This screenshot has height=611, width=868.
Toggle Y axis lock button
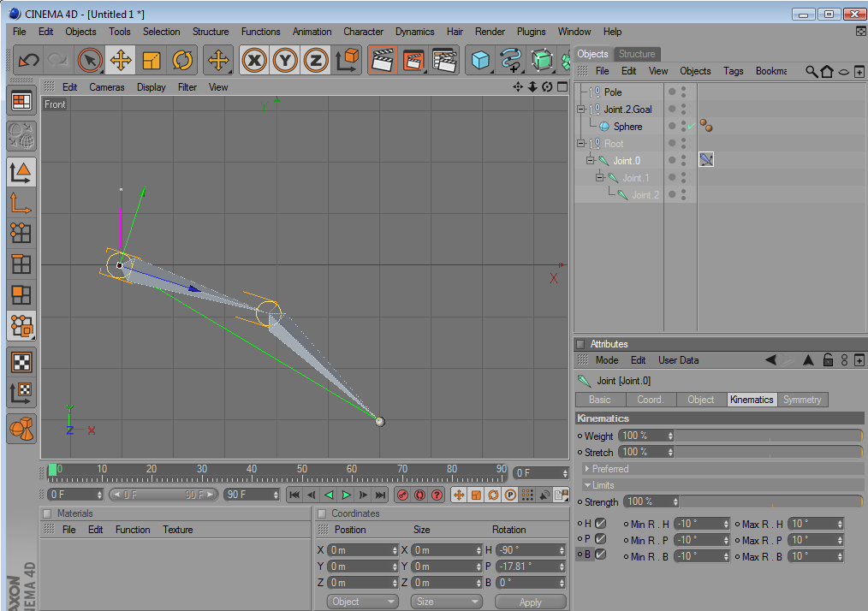pyautogui.click(x=285, y=60)
